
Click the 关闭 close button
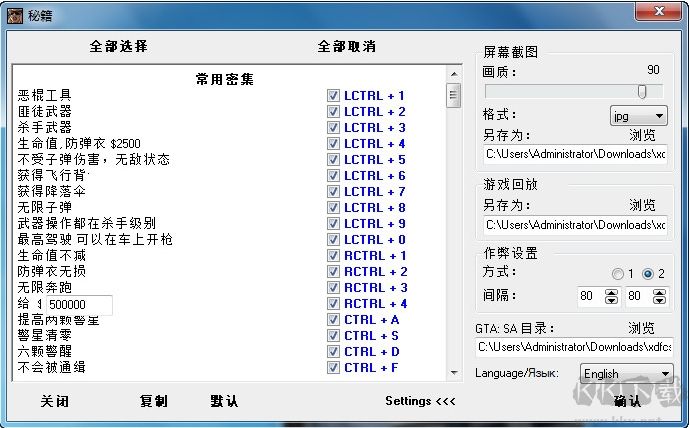pos(54,401)
